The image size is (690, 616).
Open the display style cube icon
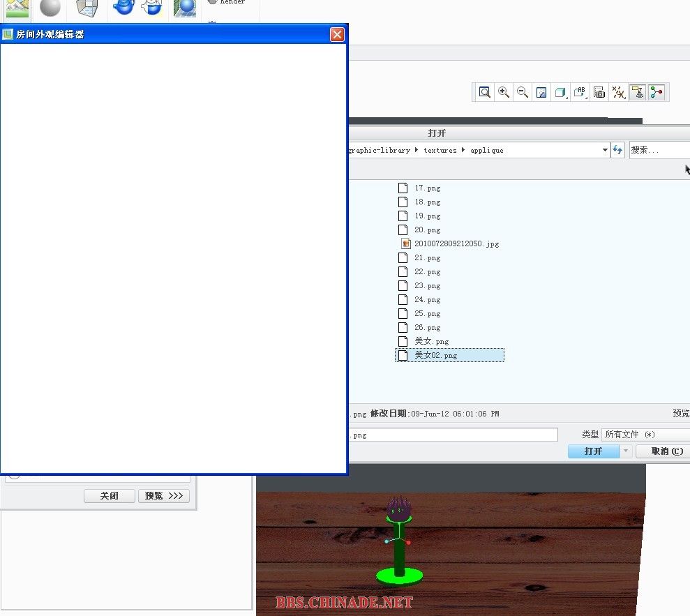coord(560,92)
